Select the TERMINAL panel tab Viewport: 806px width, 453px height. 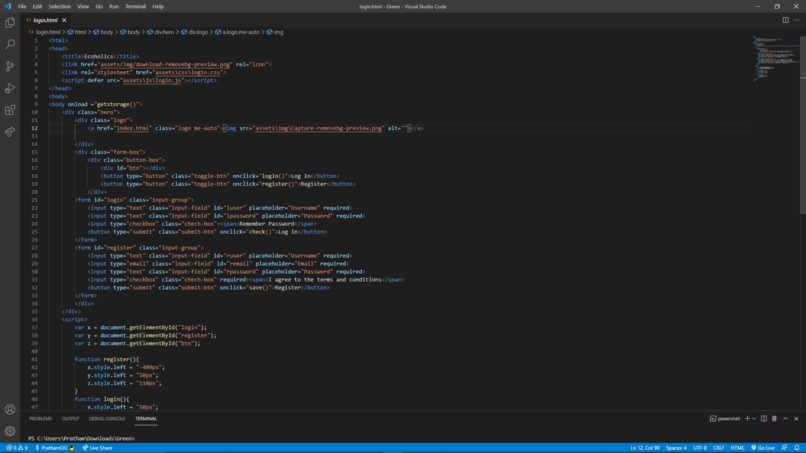click(x=146, y=419)
